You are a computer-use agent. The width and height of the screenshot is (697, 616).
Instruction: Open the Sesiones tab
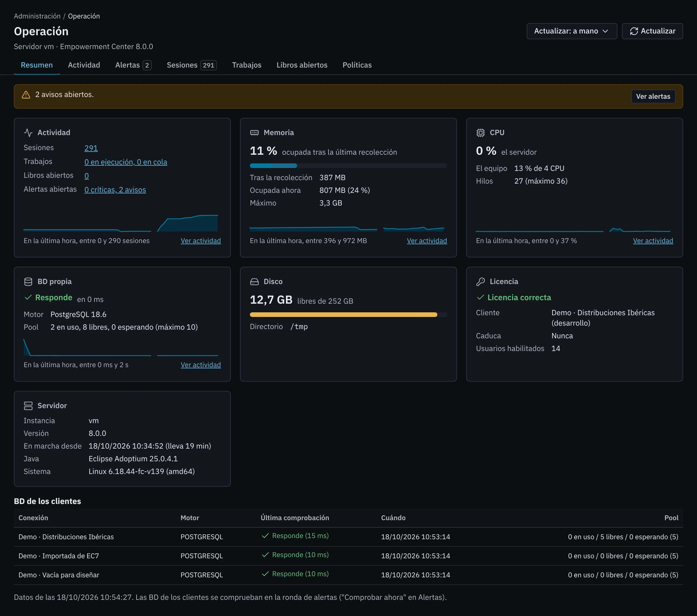(x=192, y=65)
